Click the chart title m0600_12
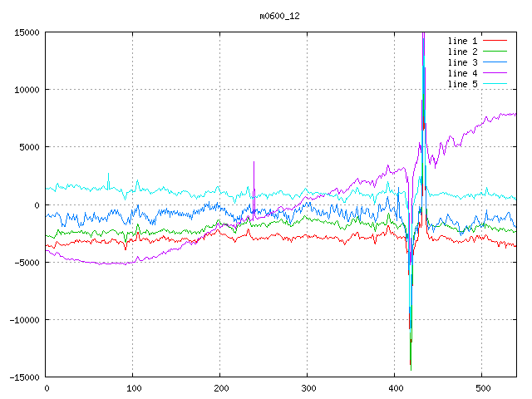Image resolution: width=532 pixels, height=399 pixels. coord(280,16)
